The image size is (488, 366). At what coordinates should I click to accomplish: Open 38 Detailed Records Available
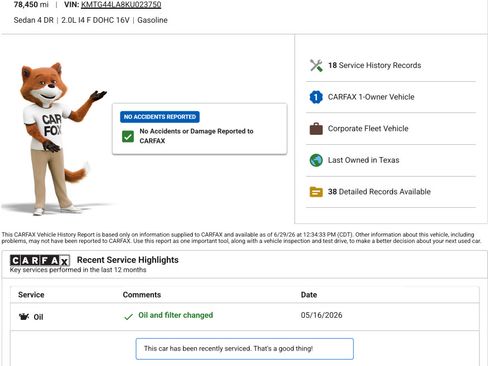click(379, 192)
